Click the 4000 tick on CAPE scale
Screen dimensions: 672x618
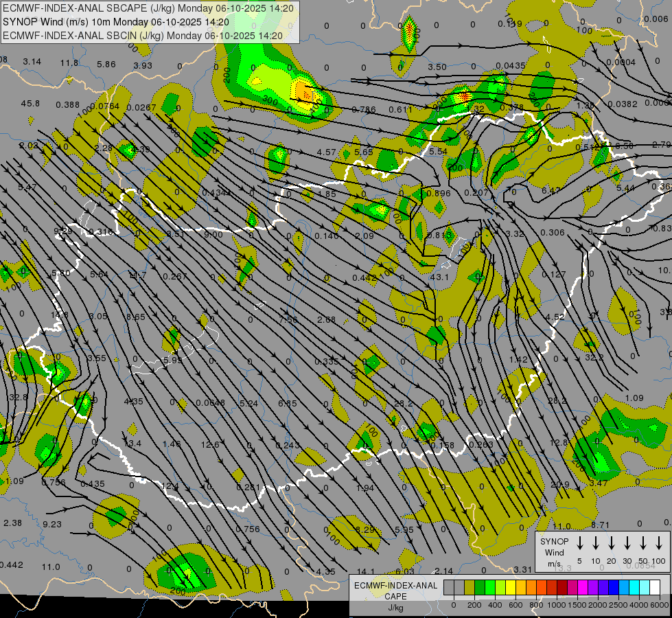coord(639,605)
